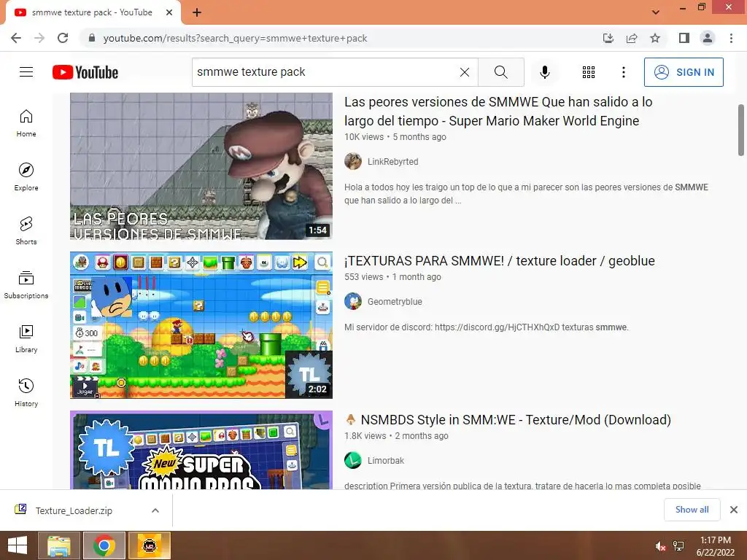Open the YouTube apps grid icon
The height and width of the screenshot is (560, 747).
coord(589,72)
